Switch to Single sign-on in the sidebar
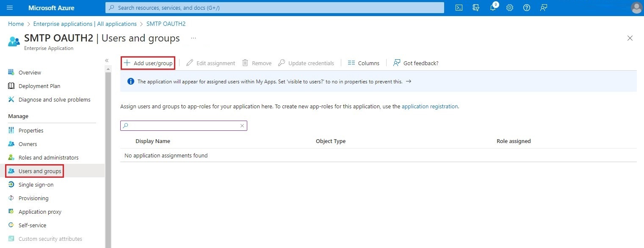644x248 pixels. (36, 185)
